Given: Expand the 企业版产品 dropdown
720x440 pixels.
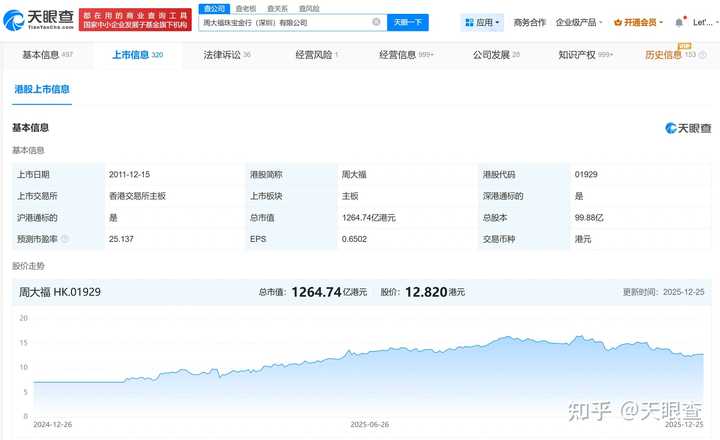Looking at the screenshot, I should (x=579, y=23).
